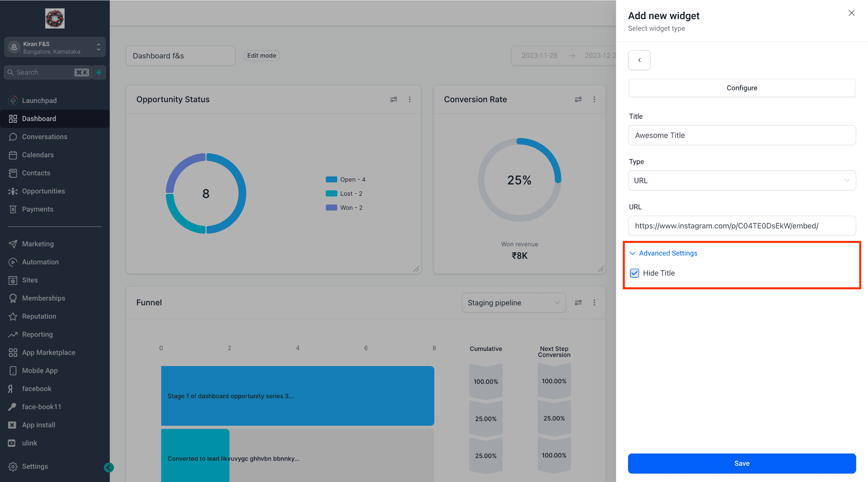868x482 pixels.
Task: Click the Lost legend swatch
Action: pyautogui.click(x=331, y=194)
